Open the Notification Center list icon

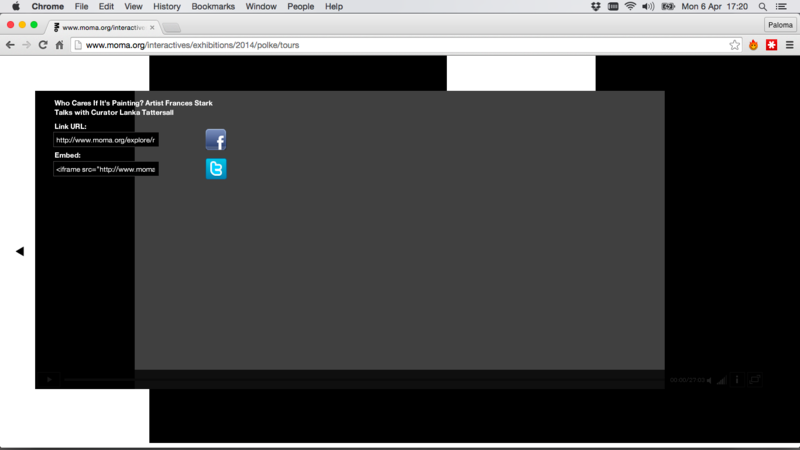pyautogui.click(x=781, y=7)
